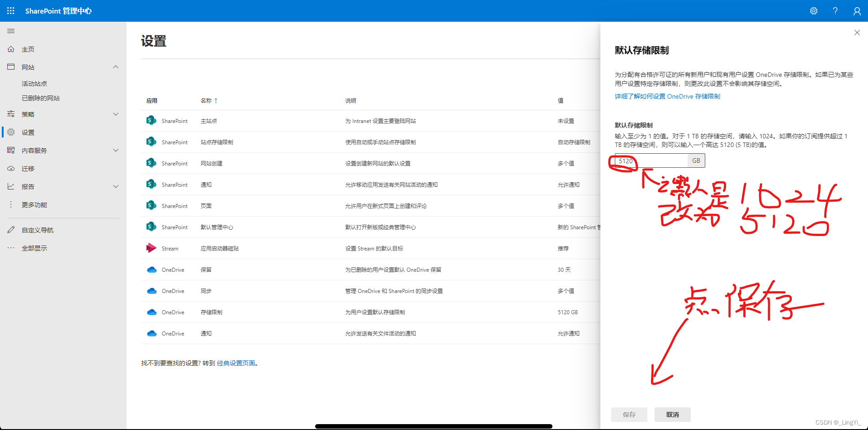Click the 推荐 value cell
This screenshot has width=868, height=430.
pos(563,249)
